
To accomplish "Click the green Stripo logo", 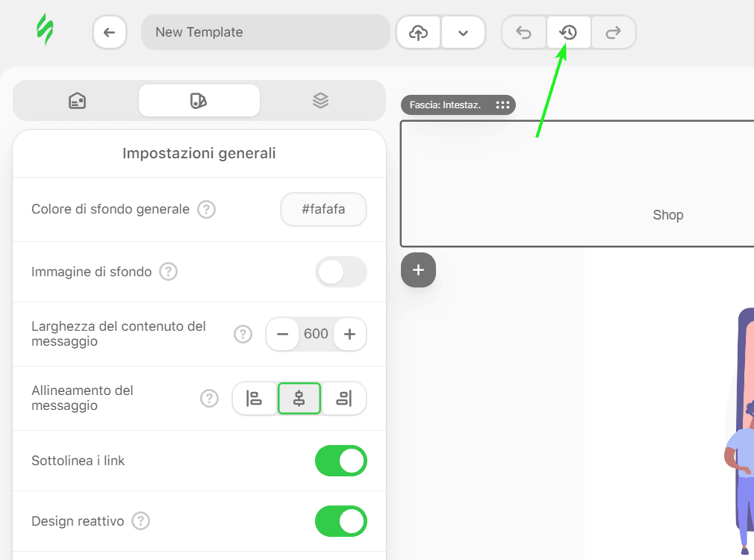I will click(x=45, y=31).
